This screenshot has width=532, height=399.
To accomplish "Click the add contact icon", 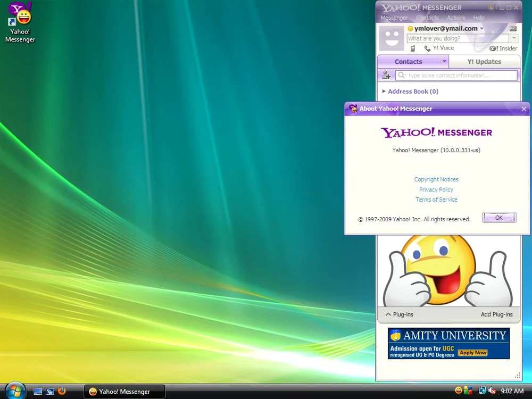I will pyautogui.click(x=386, y=75).
